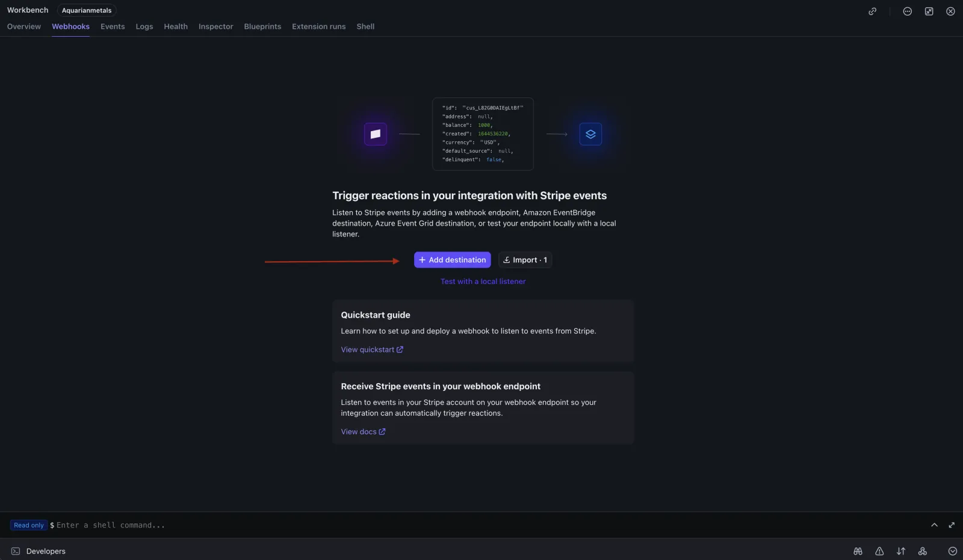Go to the Health tab
Image resolution: width=963 pixels, height=560 pixels.
pyautogui.click(x=176, y=26)
